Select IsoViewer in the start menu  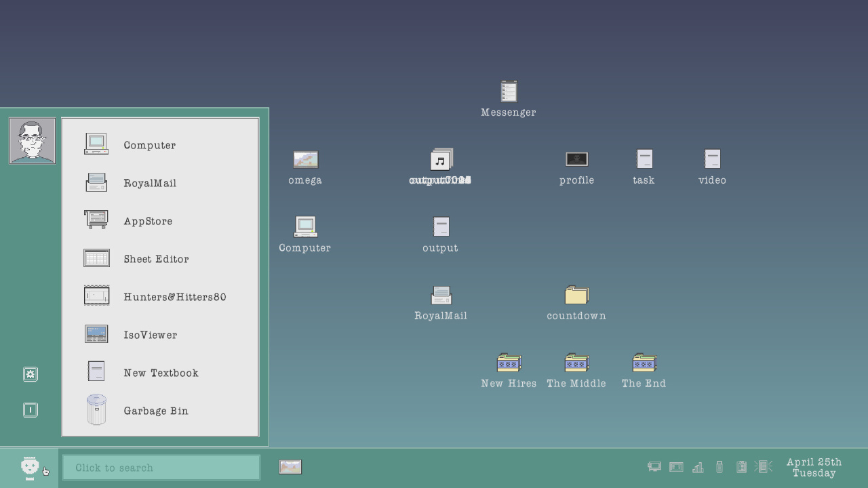pos(150,335)
